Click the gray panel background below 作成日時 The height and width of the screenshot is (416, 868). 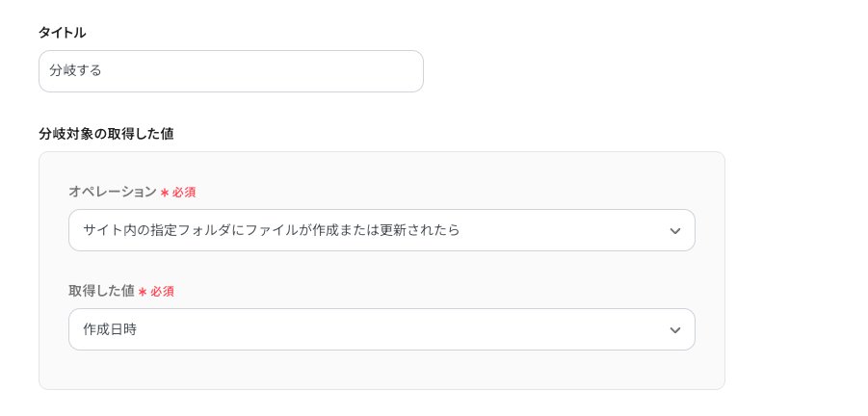[x=381, y=370]
